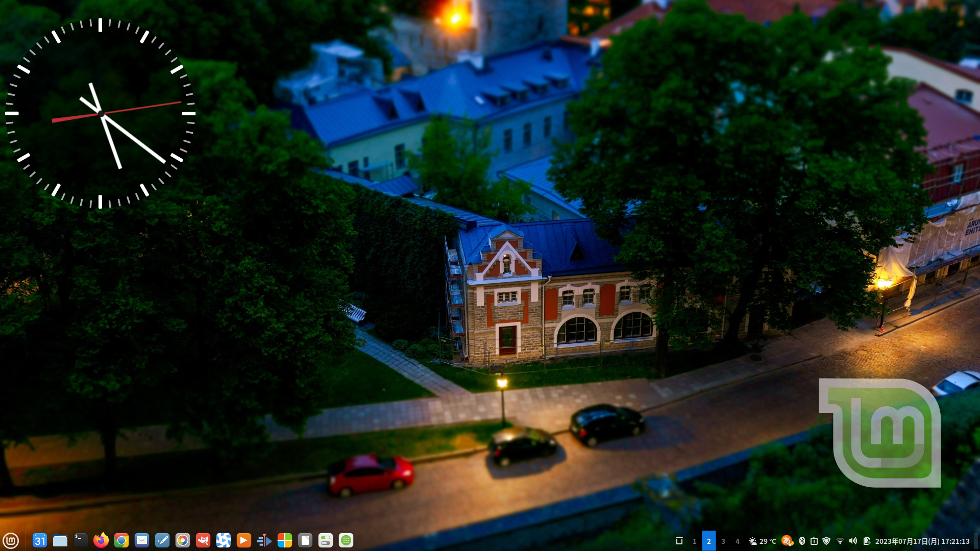Image resolution: width=980 pixels, height=551 pixels.
Task: Launch the four-color Windows tile app
Action: click(285, 540)
